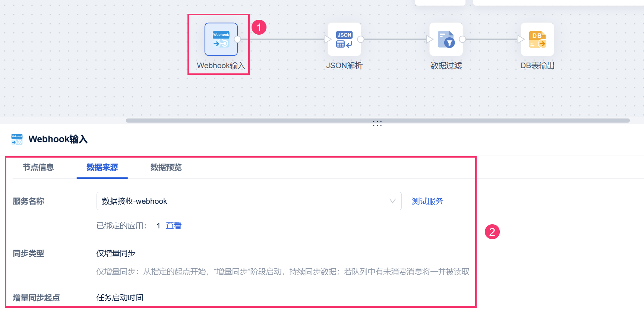Select the DB表输出 node icon
Screen dimensions: 644x310
[x=537, y=39]
